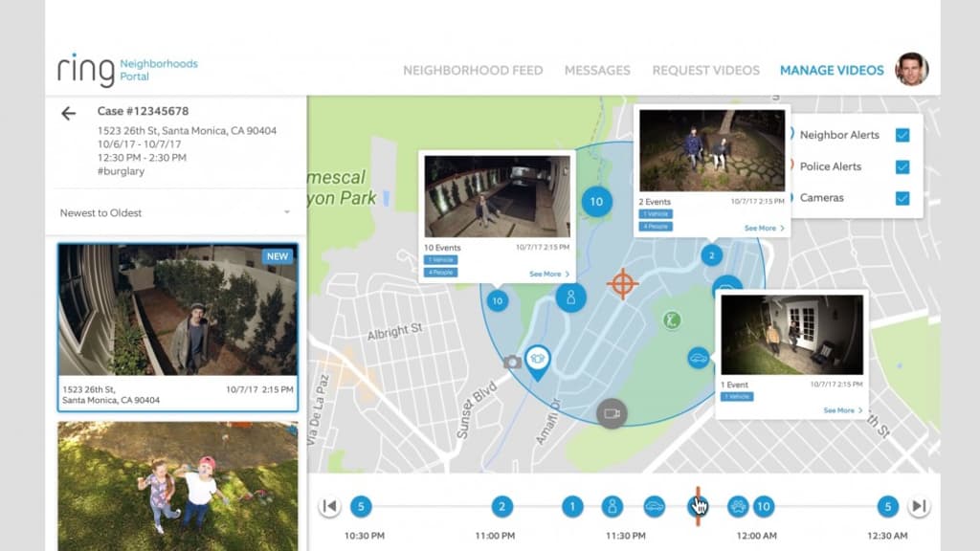
Task: Select the small 10 marker under the 10 Events card
Action: coord(498,301)
